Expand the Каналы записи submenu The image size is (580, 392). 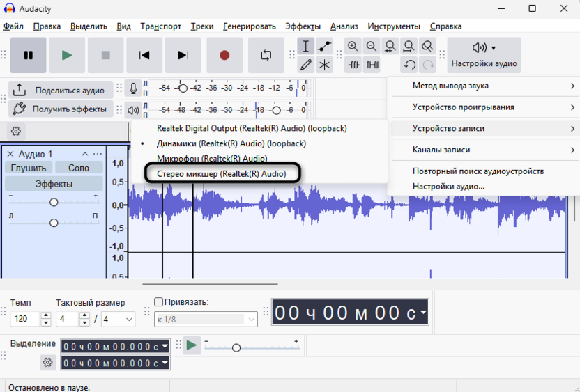click(484, 150)
